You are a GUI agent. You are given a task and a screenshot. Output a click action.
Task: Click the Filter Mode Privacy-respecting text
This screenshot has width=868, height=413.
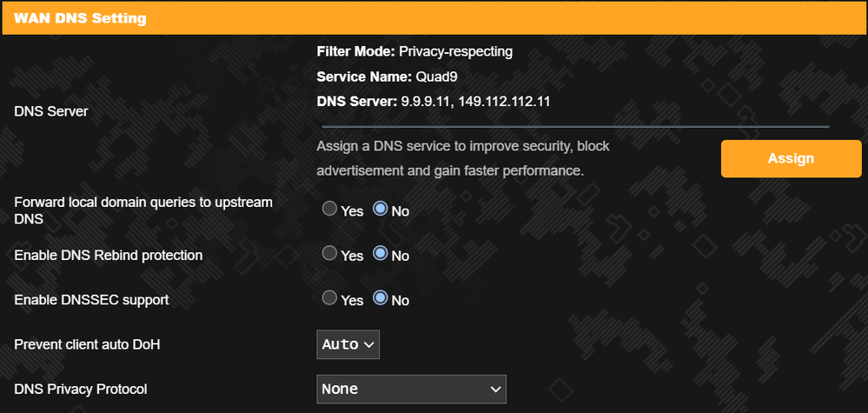click(x=414, y=51)
